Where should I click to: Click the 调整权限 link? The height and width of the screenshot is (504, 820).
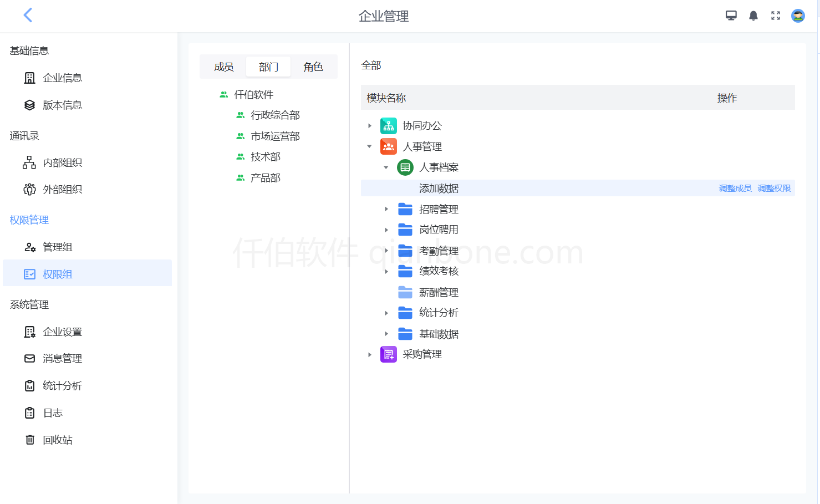coord(774,188)
